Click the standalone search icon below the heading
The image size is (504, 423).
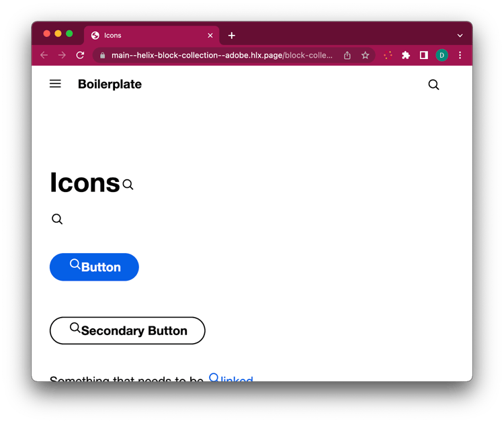coord(57,219)
